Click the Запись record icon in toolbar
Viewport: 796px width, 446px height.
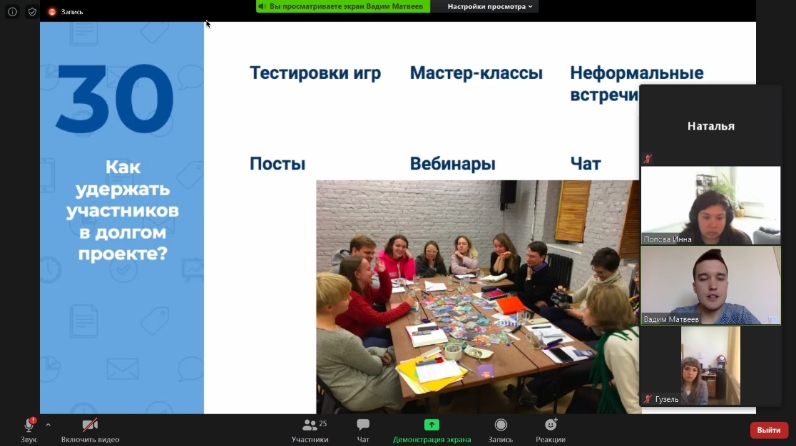500,426
